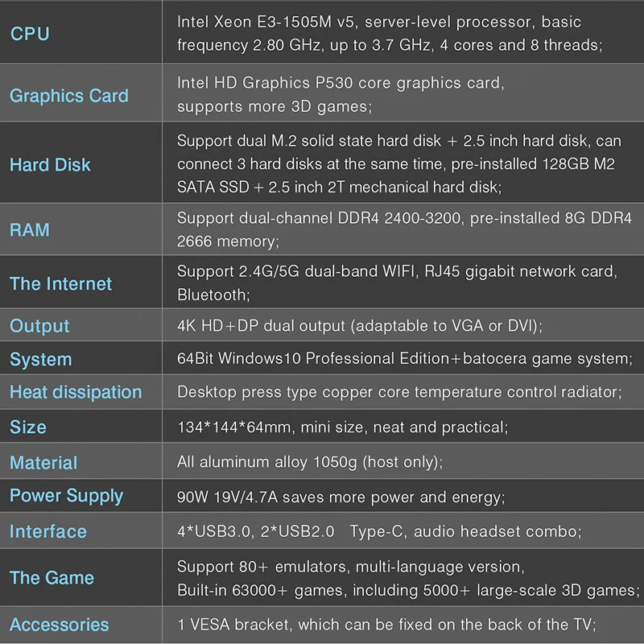
Task: Click The Game row label
Action: point(52,578)
